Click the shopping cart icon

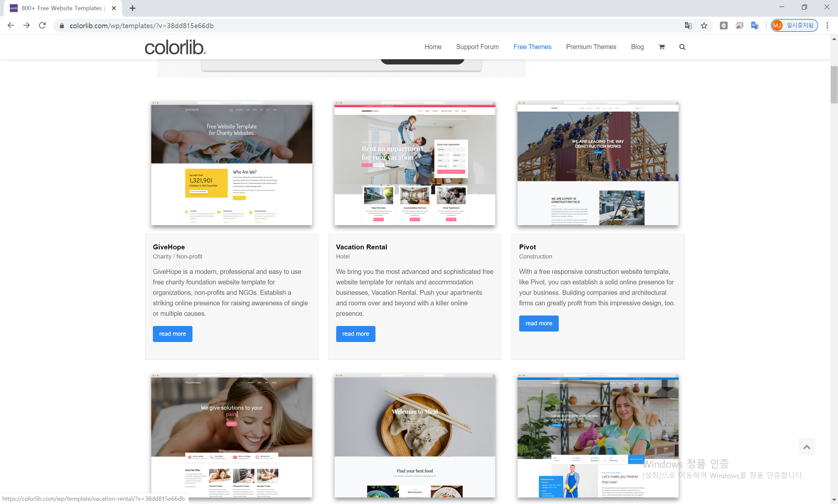pos(661,47)
